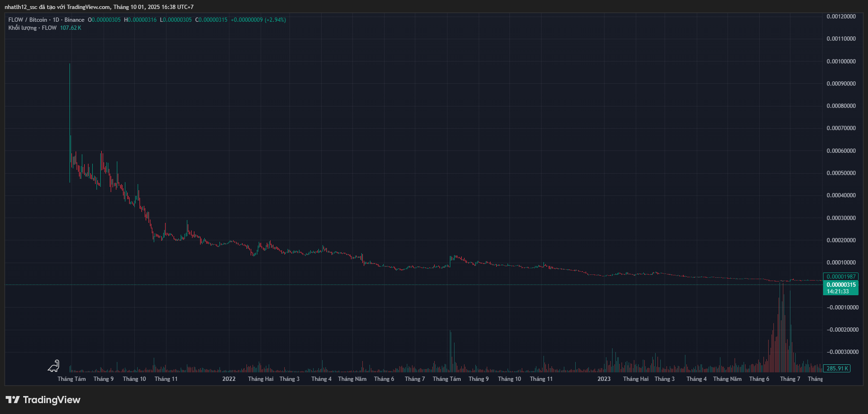Select the "1D" interval in the legend
This screenshot has height=414, width=868.
pos(56,20)
